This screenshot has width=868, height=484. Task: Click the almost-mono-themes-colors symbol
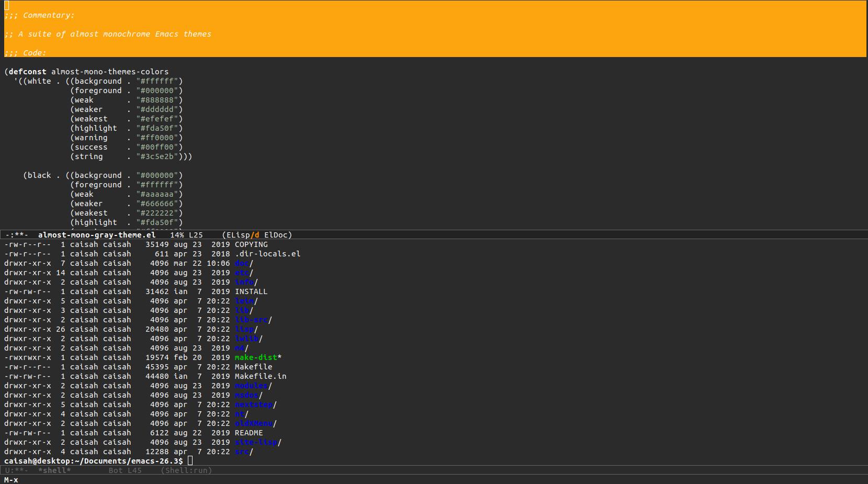pos(110,72)
